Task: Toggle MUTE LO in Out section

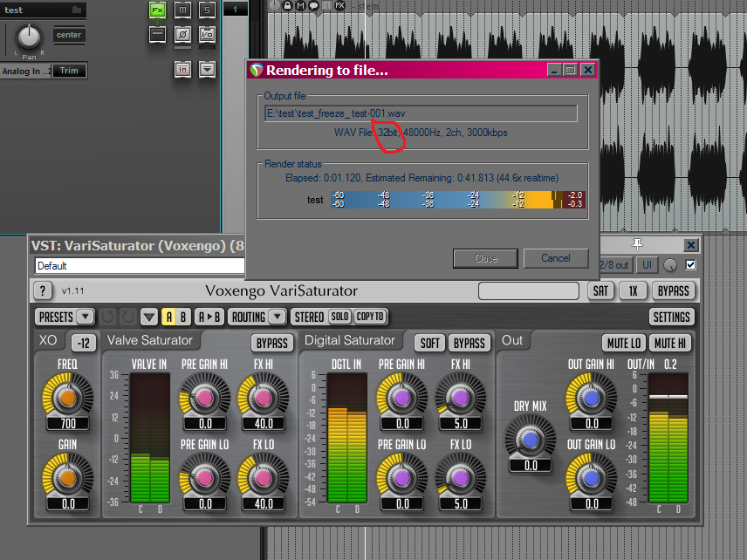Action: coord(624,343)
